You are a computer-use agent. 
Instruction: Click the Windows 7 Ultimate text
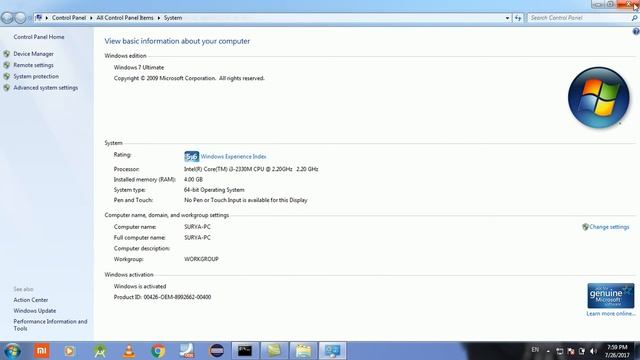[139, 67]
